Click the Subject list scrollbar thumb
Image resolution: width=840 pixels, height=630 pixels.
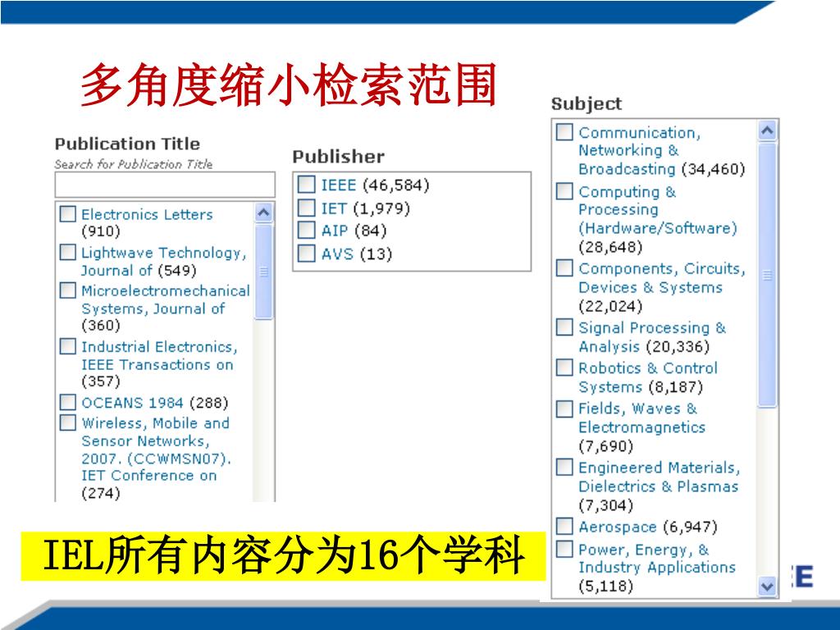point(768,276)
